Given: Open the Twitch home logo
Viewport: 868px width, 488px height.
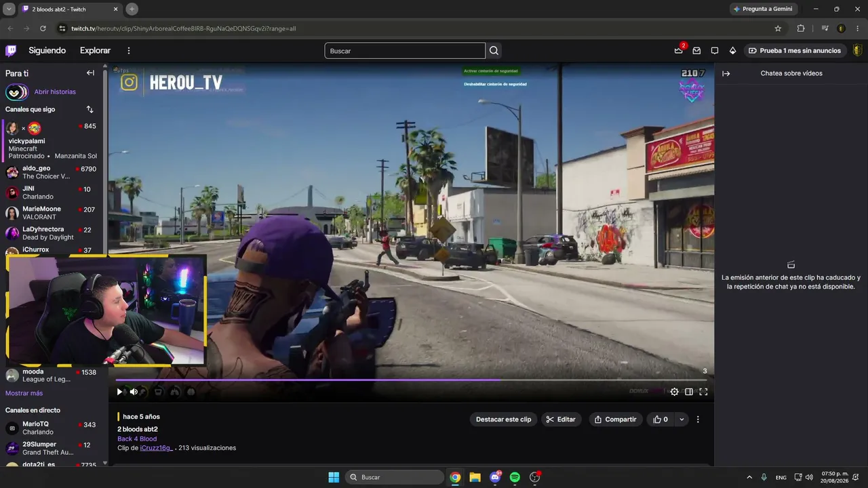Looking at the screenshot, I should coord(11,51).
